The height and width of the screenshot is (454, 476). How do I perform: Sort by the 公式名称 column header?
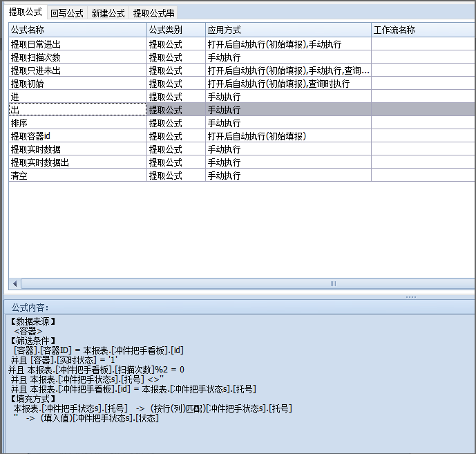click(77, 30)
